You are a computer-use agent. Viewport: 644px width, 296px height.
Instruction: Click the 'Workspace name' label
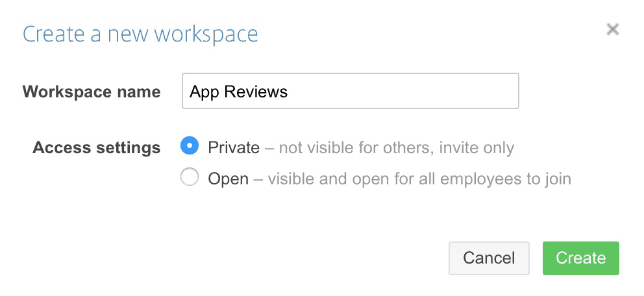(92, 92)
